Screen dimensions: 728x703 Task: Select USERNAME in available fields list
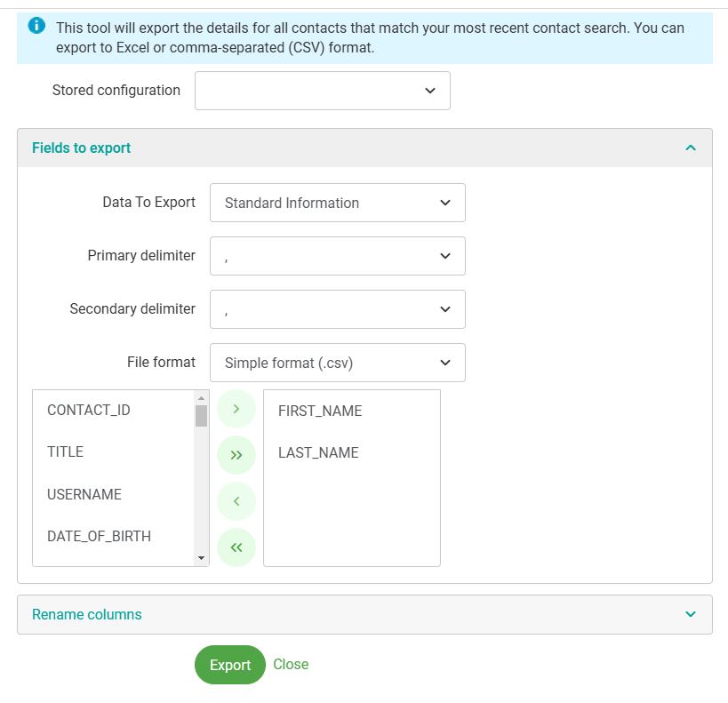84,494
